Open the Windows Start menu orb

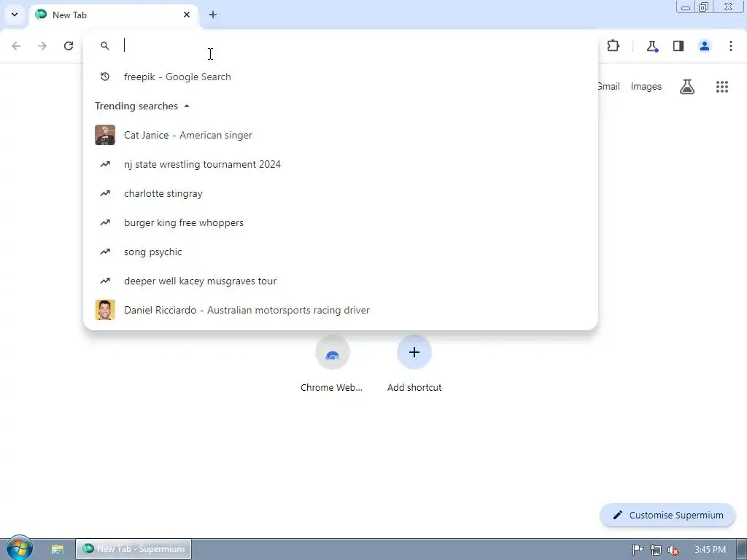[20, 548]
